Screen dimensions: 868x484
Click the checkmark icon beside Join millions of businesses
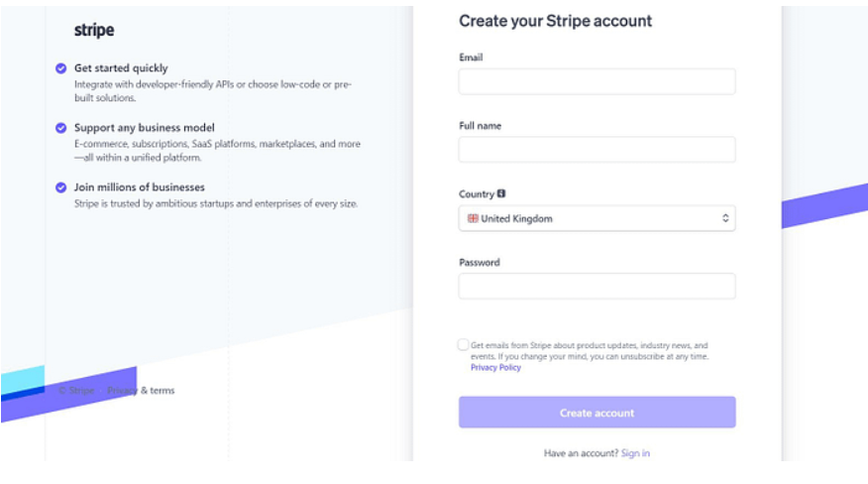point(60,187)
